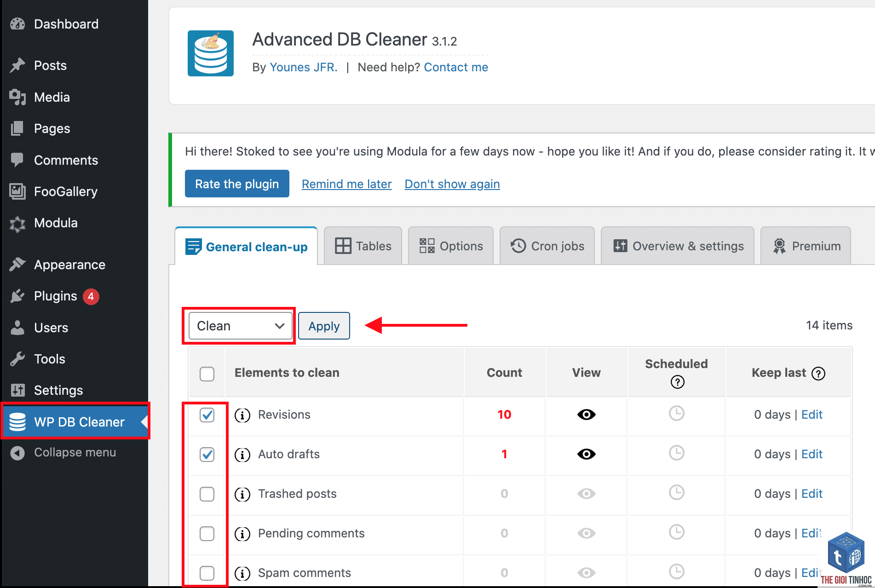875x588 pixels.
Task: Open the Cron jobs tab
Action: point(547,246)
